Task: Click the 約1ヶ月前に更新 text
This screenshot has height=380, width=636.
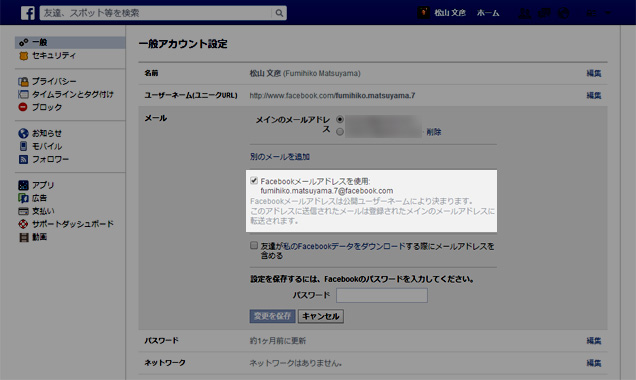Action: [x=278, y=341]
